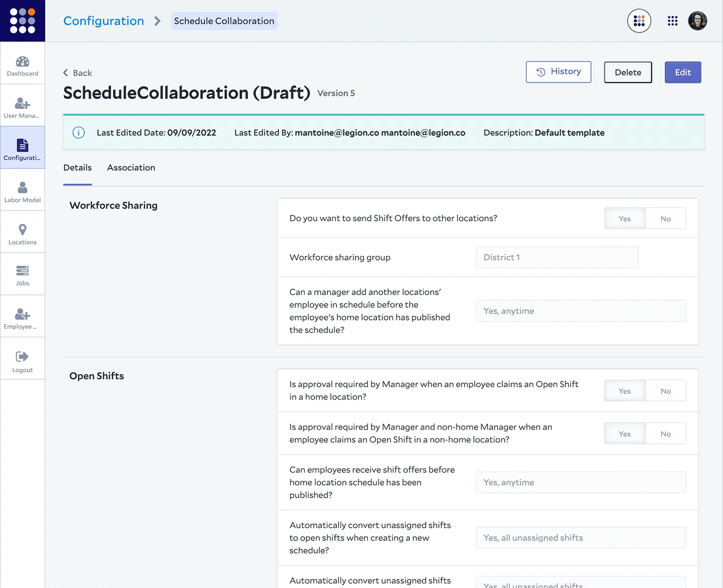Go to the Configuration breadcrumb link

[x=103, y=21]
